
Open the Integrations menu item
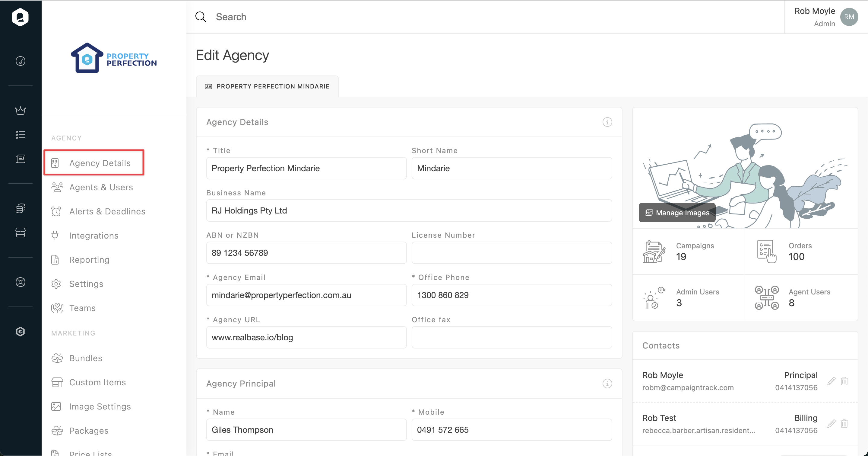pos(94,236)
